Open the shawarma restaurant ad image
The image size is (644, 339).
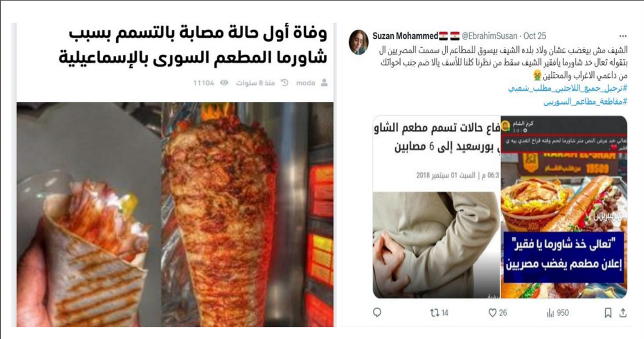point(564,207)
